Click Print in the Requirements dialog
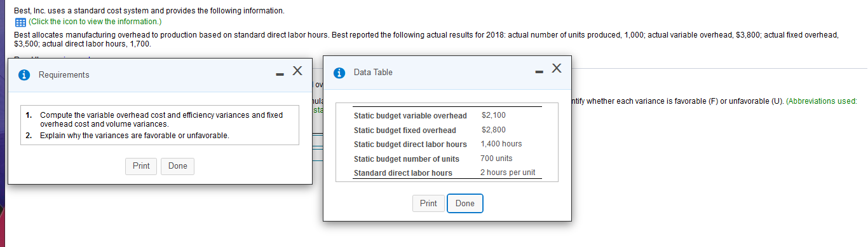The width and height of the screenshot is (868, 247). pyautogui.click(x=141, y=166)
